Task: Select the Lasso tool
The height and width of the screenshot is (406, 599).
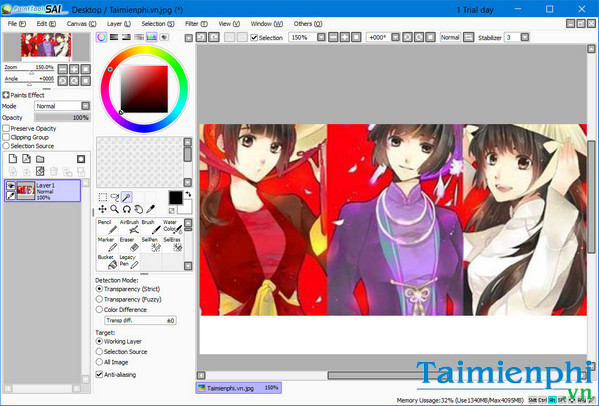Action: tap(115, 197)
